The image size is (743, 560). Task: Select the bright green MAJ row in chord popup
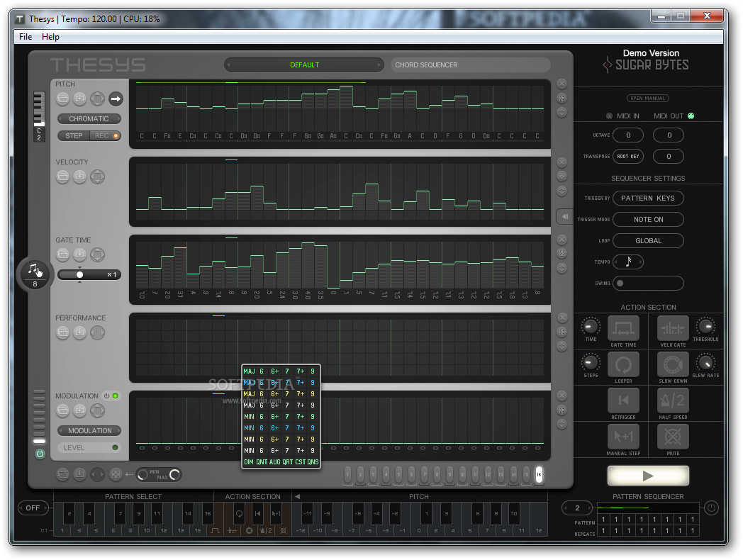click(281, 371)
